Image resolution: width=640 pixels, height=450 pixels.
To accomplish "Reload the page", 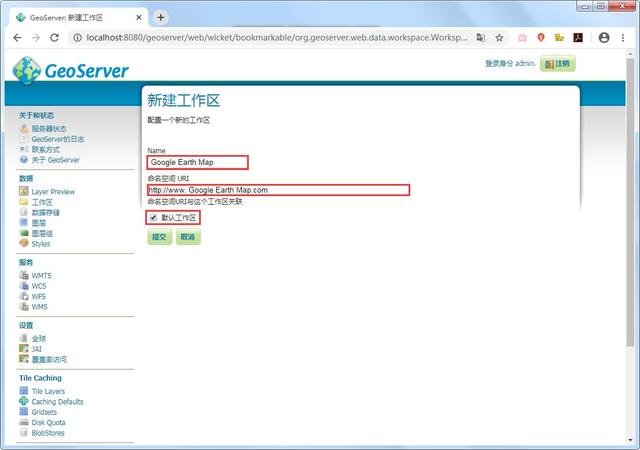I will 54,38.
